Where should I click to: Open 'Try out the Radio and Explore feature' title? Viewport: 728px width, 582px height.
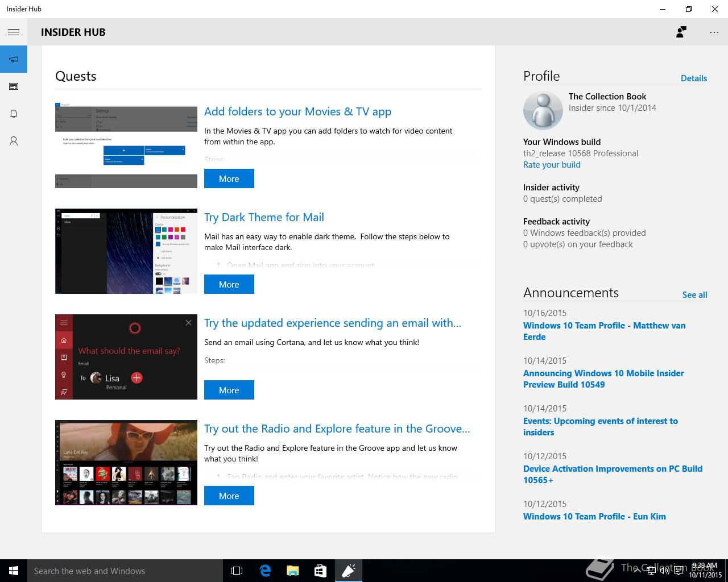click(337, 429)
